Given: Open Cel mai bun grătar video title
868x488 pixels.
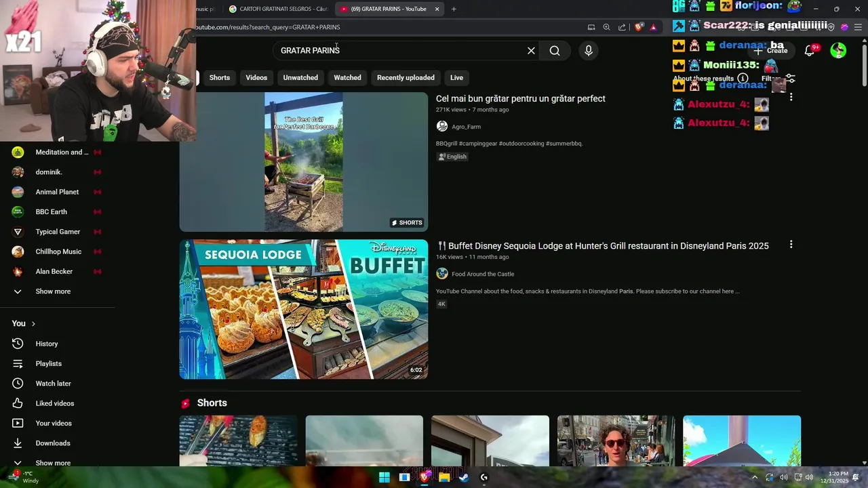Looking at the screenshot, I should click(x=521, y=99).
